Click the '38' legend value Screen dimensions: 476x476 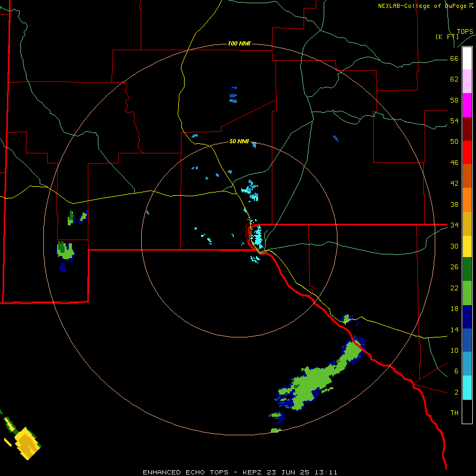[x=454, y=204]
